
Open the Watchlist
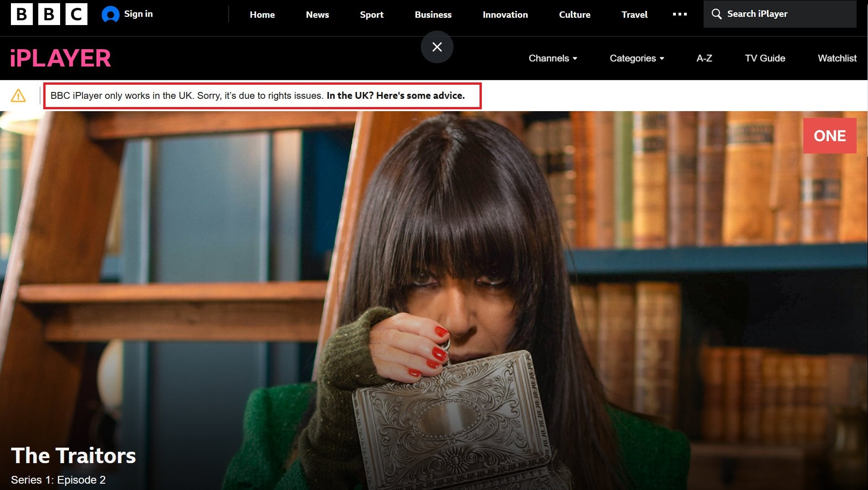tap(837, 58)
